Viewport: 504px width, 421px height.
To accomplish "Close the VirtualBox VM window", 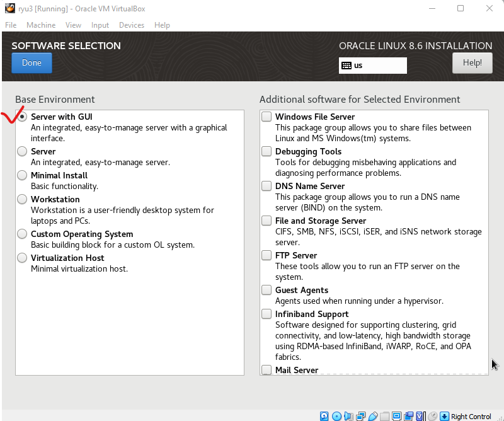I will (490, 8).
